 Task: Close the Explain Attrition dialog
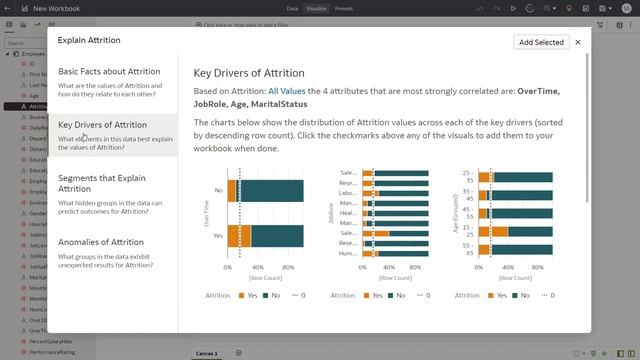click(x=578, y=42)
